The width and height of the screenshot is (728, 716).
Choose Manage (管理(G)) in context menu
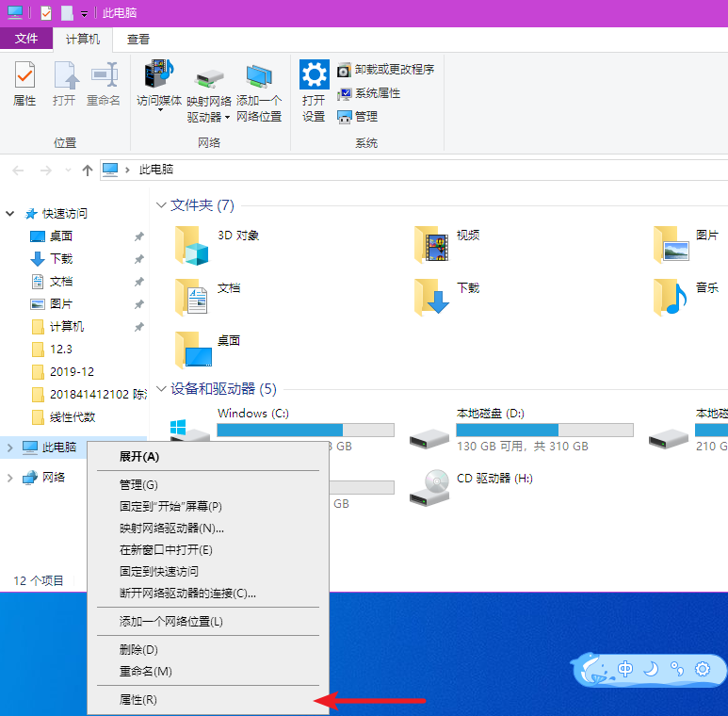(x=208, y=485)
